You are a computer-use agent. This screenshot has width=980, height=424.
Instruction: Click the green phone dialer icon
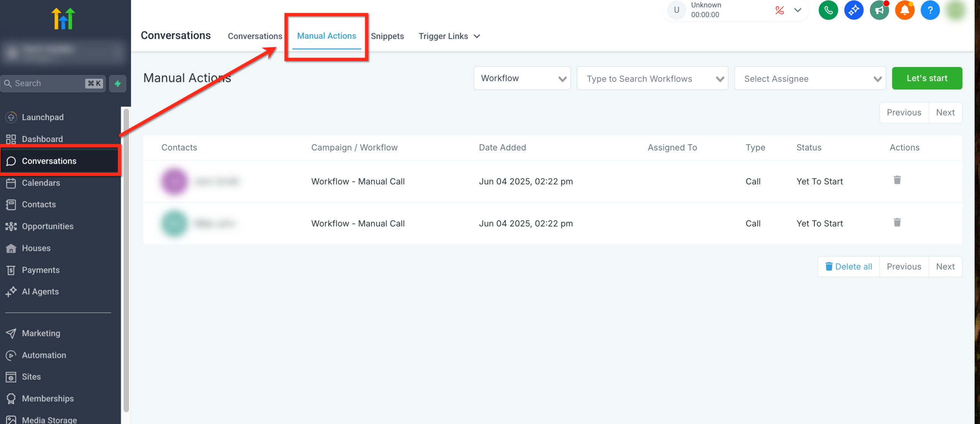coord(828,10)
